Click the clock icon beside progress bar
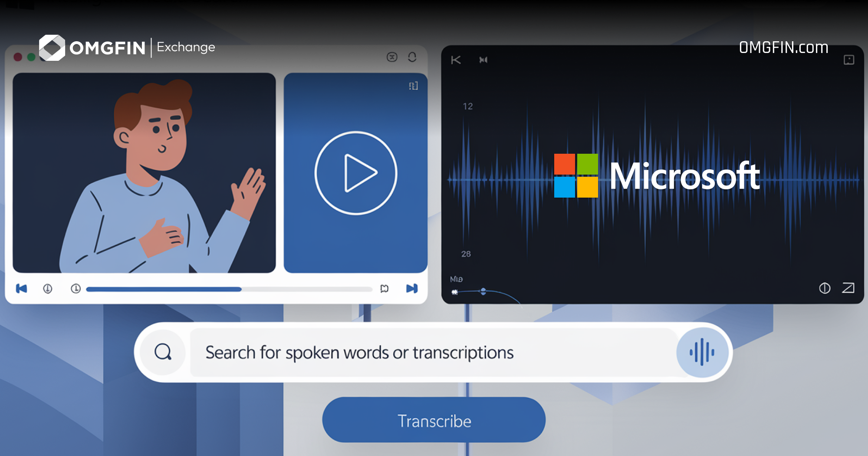The height and width of the screenshot is (456, 868). pos(76,288)
